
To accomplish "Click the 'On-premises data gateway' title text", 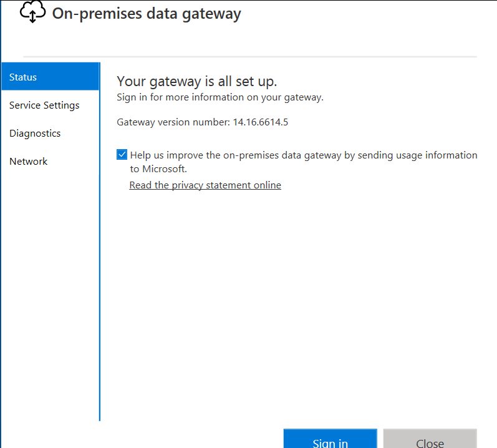I will click(147, 14).
